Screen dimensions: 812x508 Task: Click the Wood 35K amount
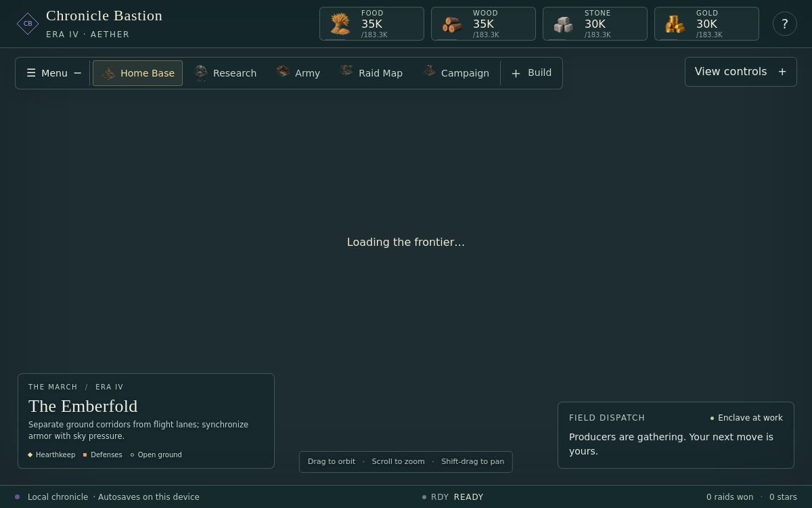pyautogui.click(x=483, y=24)
